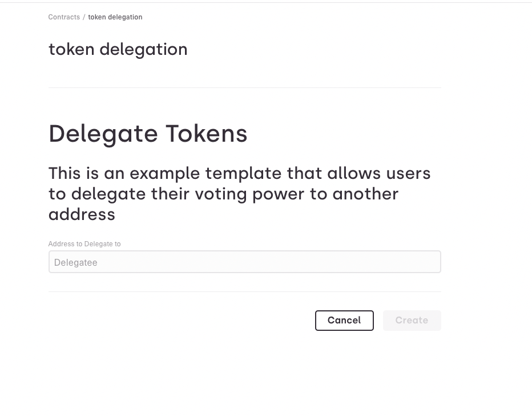Click the words 'example template' in the description
This screenshot has width=532, height=416.
coord(205,174)
